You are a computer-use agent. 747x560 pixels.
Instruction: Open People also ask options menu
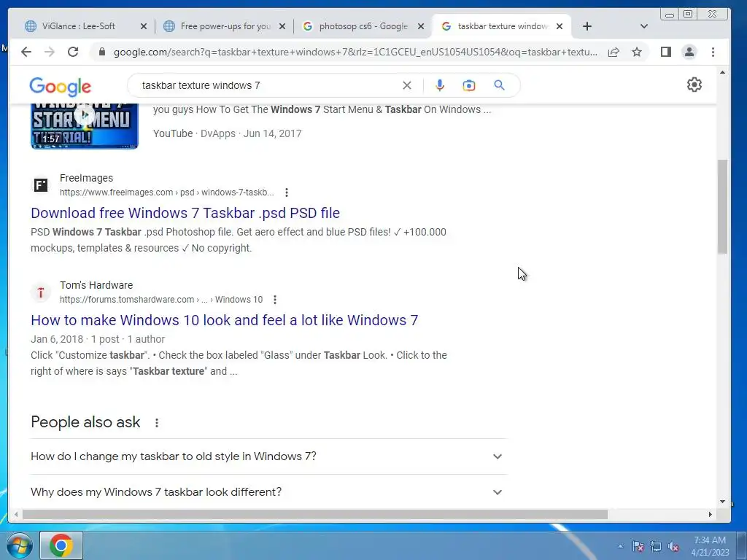click(156, 422)
